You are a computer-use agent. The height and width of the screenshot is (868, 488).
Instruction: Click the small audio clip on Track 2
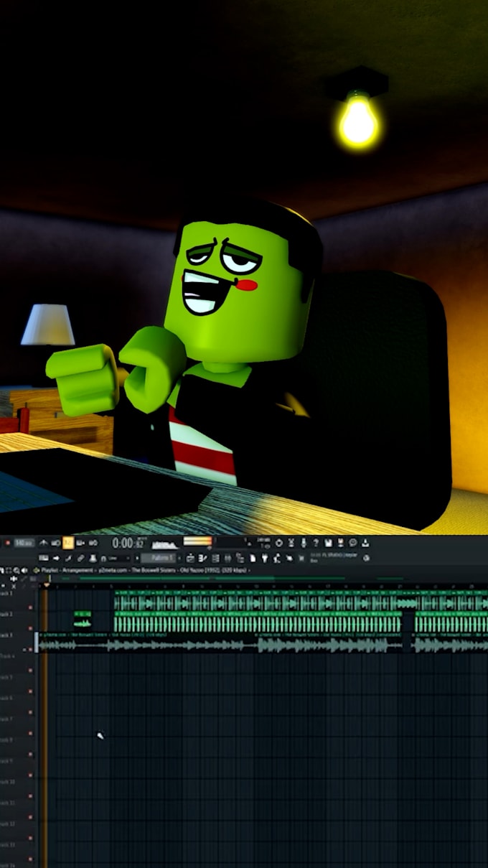(x=83, y=619)
